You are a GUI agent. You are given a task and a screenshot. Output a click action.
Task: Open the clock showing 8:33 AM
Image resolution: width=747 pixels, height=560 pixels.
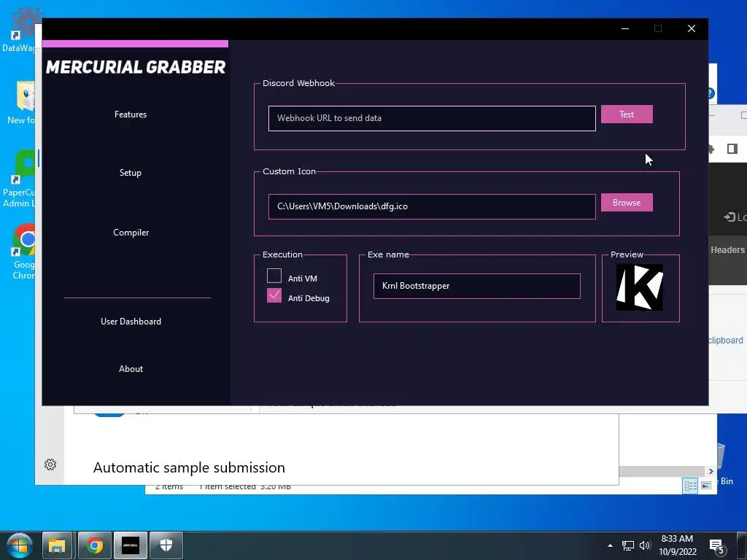[x=678, y=545]
